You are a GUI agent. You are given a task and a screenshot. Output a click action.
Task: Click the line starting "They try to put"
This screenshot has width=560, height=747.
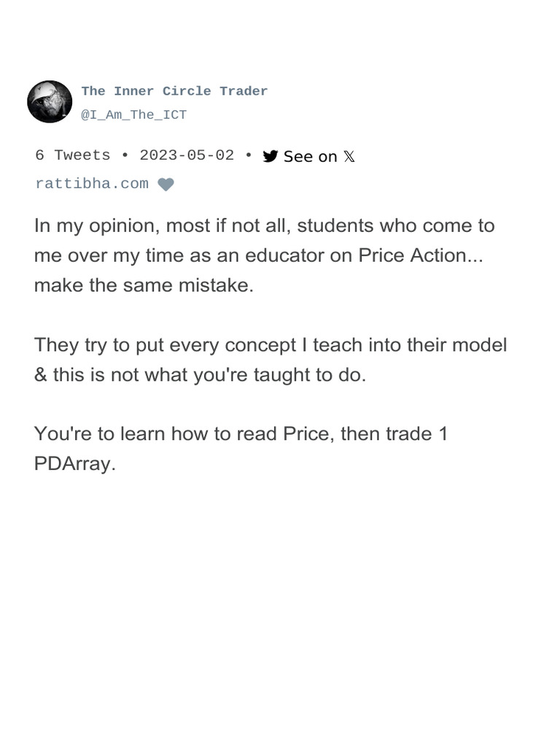(x=270, y=344)
